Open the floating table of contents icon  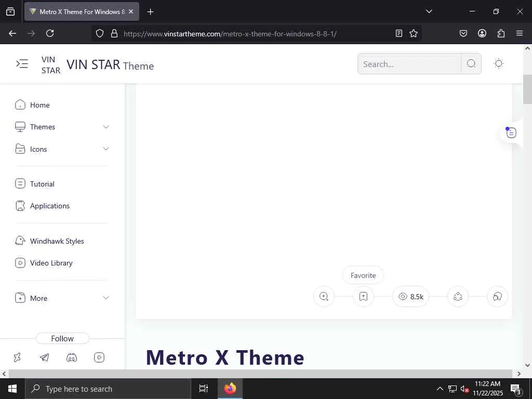click(511, 132)
